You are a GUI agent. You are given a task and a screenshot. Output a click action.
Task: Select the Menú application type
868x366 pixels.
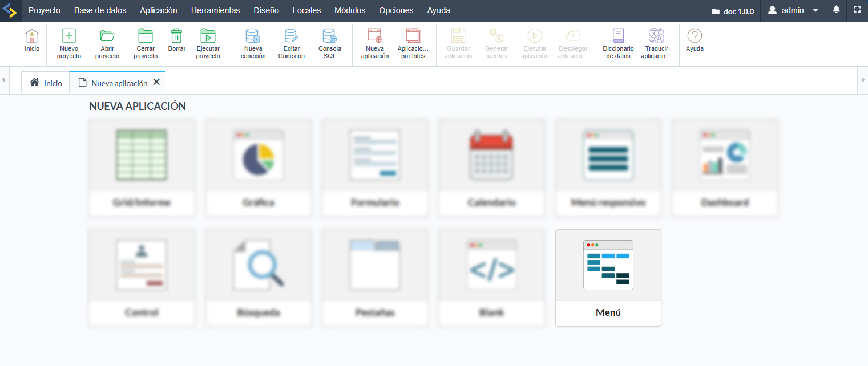[608, 278]
